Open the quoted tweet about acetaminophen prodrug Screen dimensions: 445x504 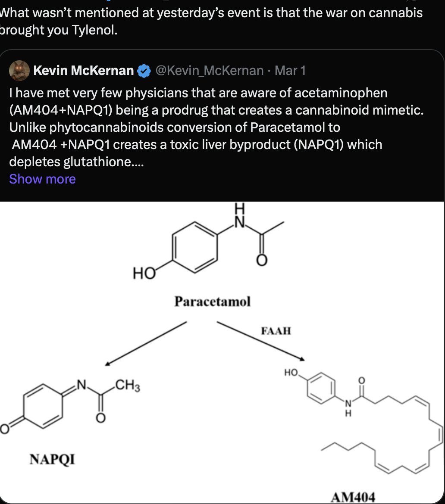[x=216, y=127]
